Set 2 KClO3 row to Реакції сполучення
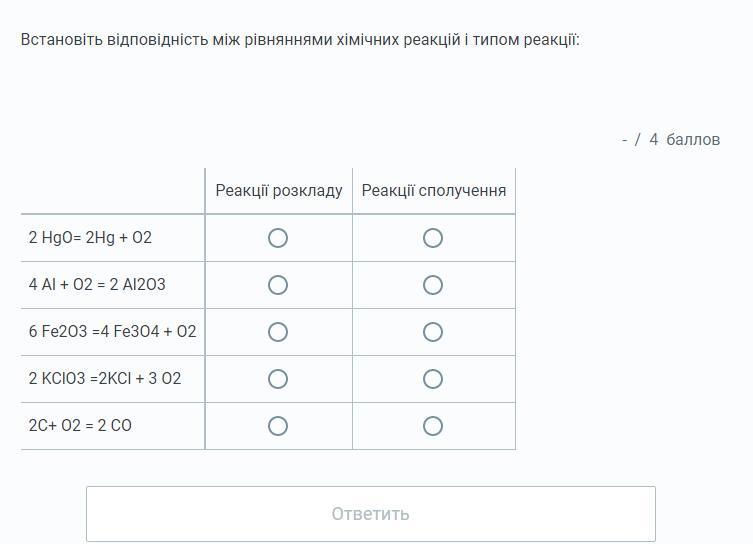The height and width of the screenshot is (544, 753). click(433, 379)
